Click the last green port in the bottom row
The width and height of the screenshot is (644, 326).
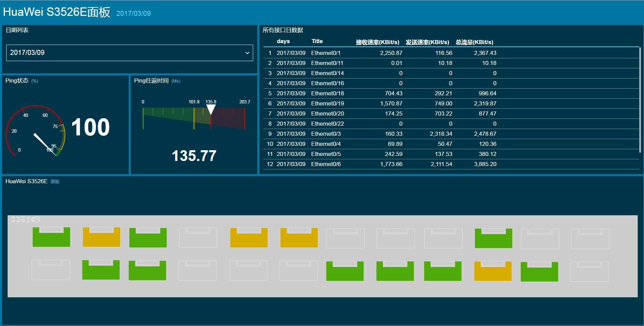click(539, 270)
